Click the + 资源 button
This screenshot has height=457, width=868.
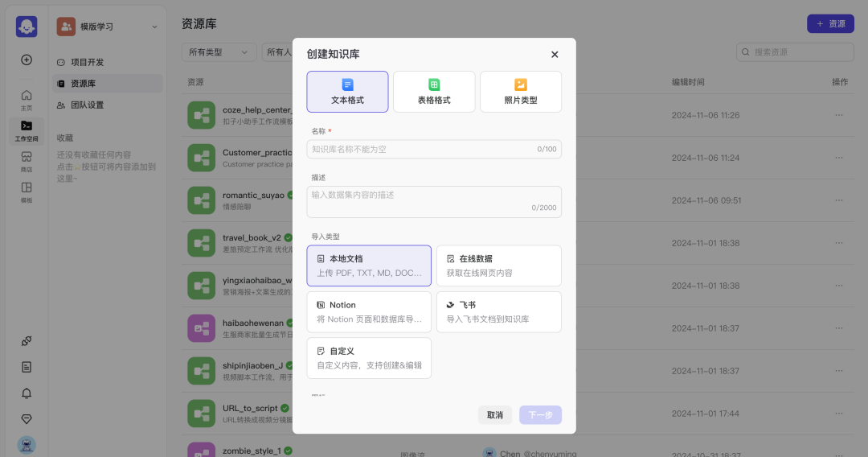(830, 24)
